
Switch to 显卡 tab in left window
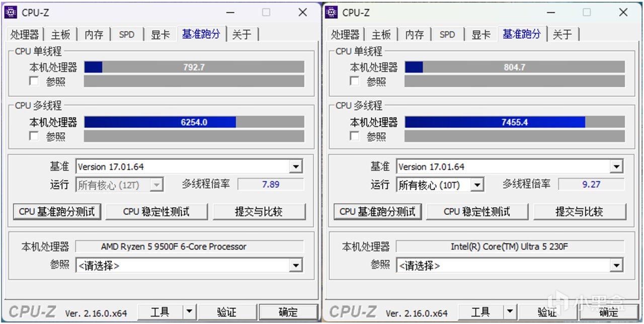pos(160,35)
